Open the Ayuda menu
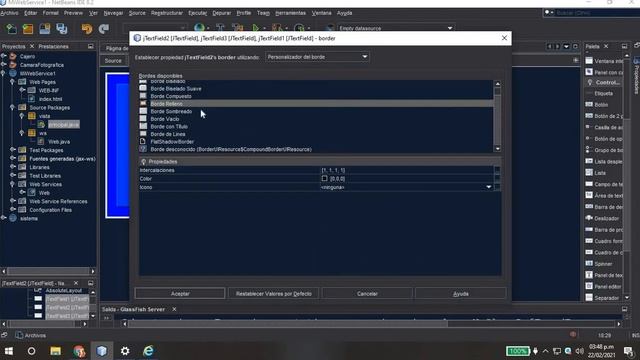 point(344,13)
